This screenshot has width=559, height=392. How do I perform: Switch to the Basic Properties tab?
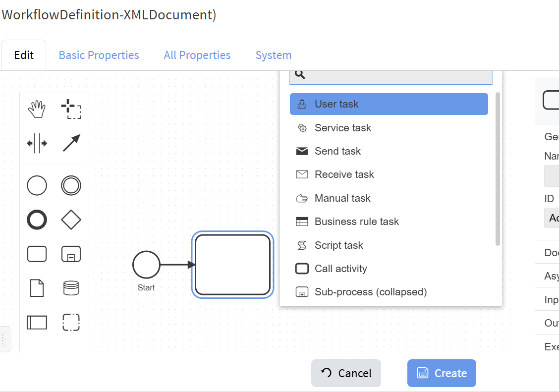99,55
